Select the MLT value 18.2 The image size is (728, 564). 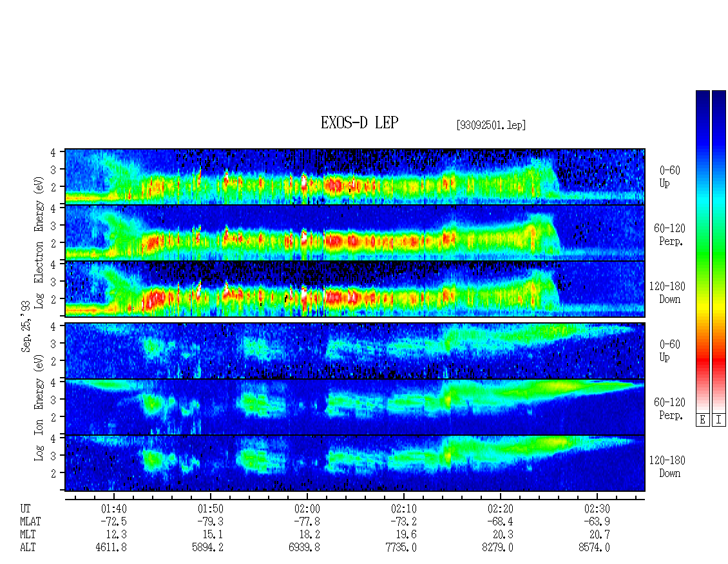(x=309, y=535)
